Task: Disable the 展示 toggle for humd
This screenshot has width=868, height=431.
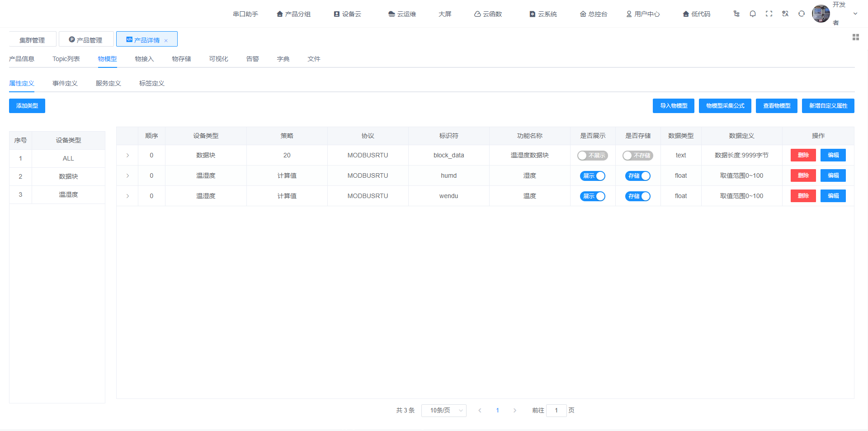Action: click(592, 175)
